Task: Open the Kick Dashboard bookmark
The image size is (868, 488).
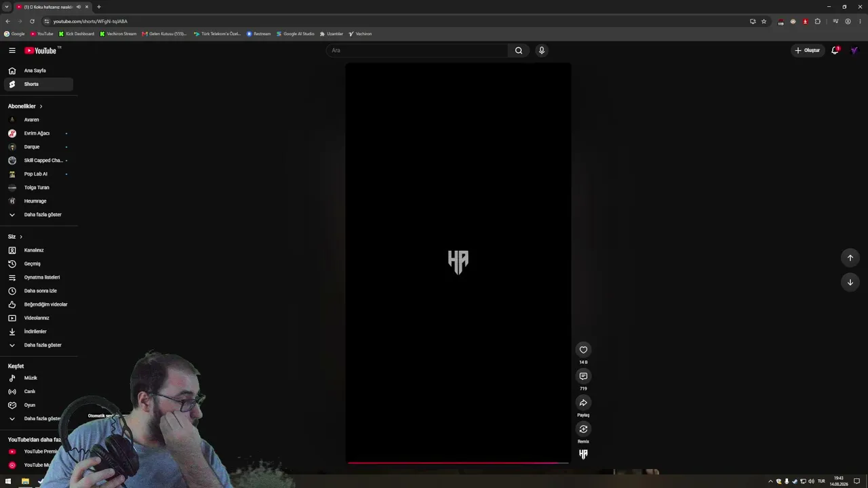Action: tap(77, 33)
